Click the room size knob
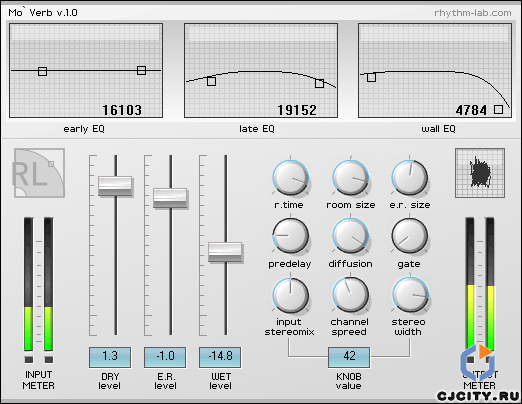 click(350, 178)
